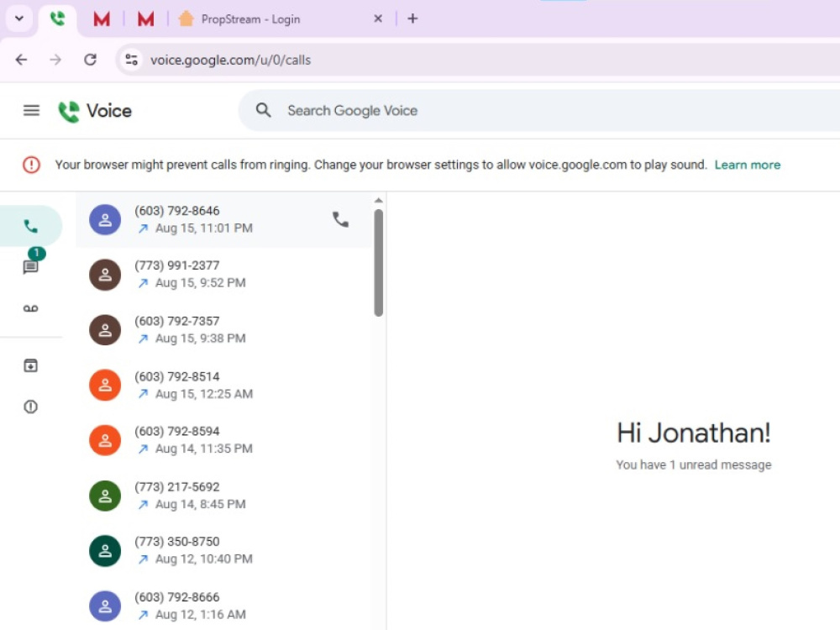
Task: Open a new browser tab
Action: (412, 18)
